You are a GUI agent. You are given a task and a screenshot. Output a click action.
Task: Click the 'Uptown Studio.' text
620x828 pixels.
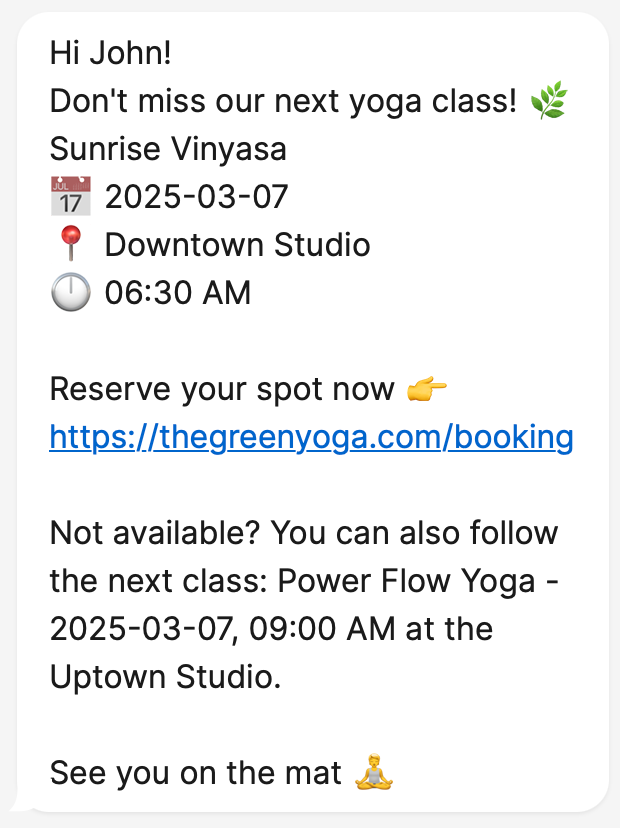pos(165,677)
